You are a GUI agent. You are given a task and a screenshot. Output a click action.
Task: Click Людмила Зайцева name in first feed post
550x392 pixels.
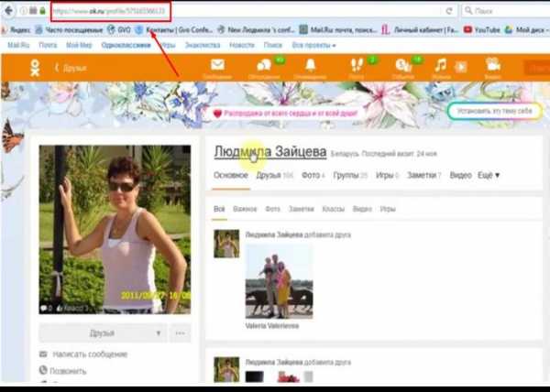[x=274, y=234]
